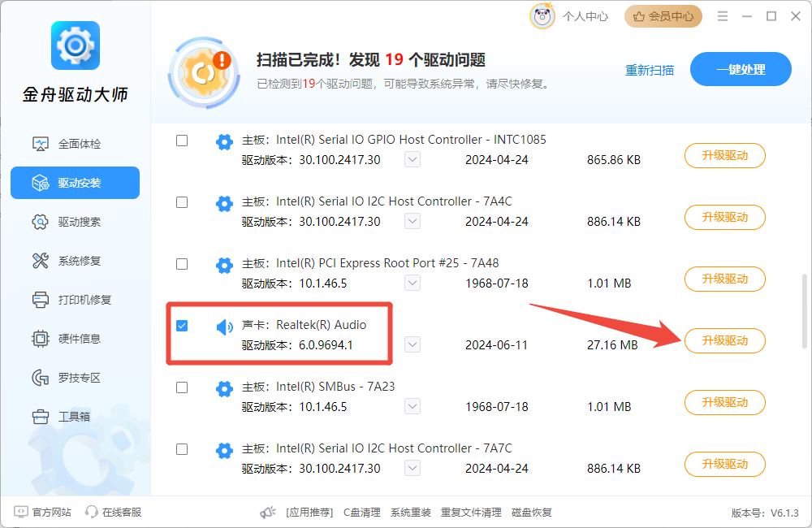Click the gear icon of SMBus 7A23
Image resolution: width=812 pixels, height=528 pixels.
click(x=224, y=388)
